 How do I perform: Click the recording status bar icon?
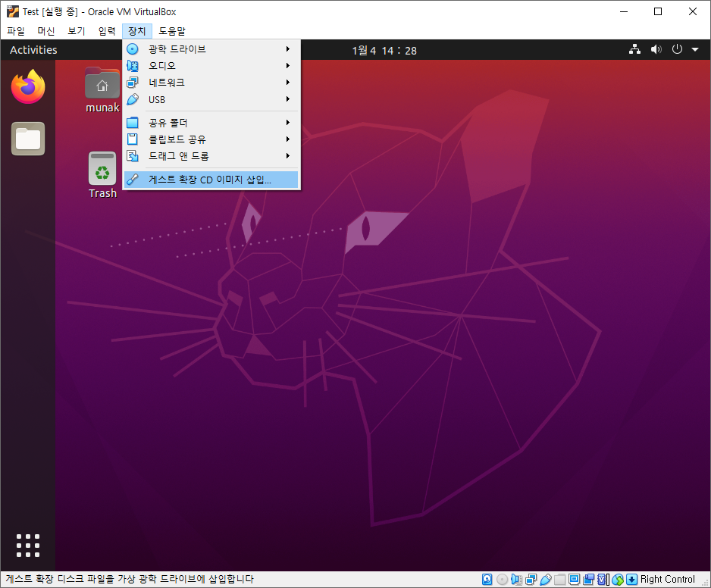click(x=588, y=580)
